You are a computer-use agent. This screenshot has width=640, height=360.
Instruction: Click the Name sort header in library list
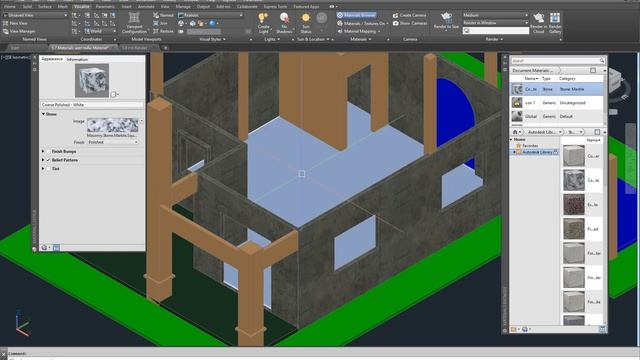click(593, 140)
